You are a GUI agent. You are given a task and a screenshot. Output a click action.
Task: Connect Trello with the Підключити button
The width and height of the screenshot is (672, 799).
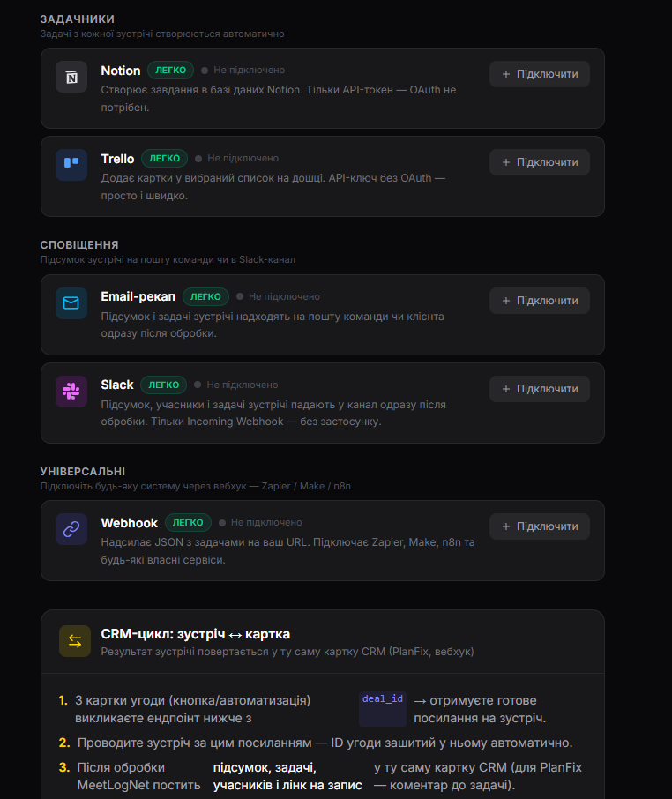pyautogui.click(x=540, y=162)
